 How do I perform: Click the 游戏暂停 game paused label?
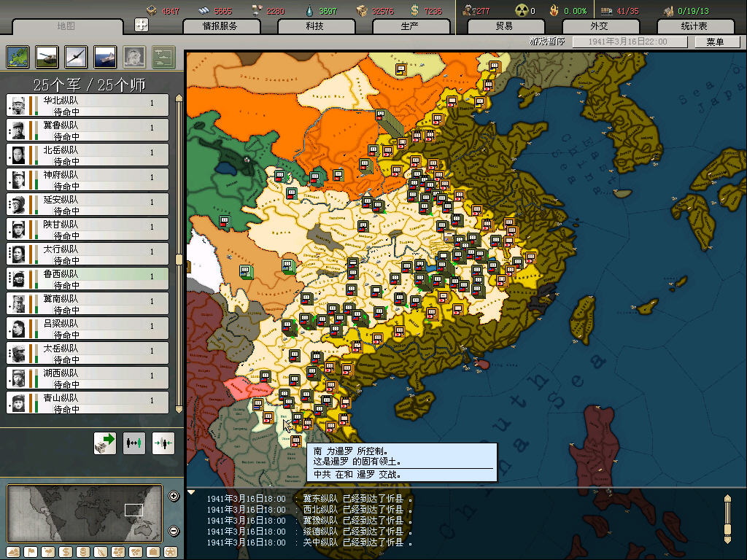546,42
